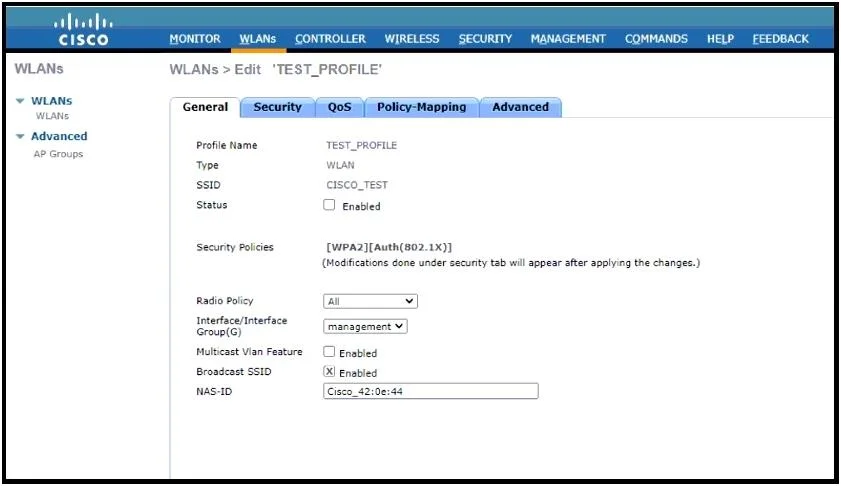
Task: Uncheck the Broadcast SSID checkbox
Action: (329, 371)
